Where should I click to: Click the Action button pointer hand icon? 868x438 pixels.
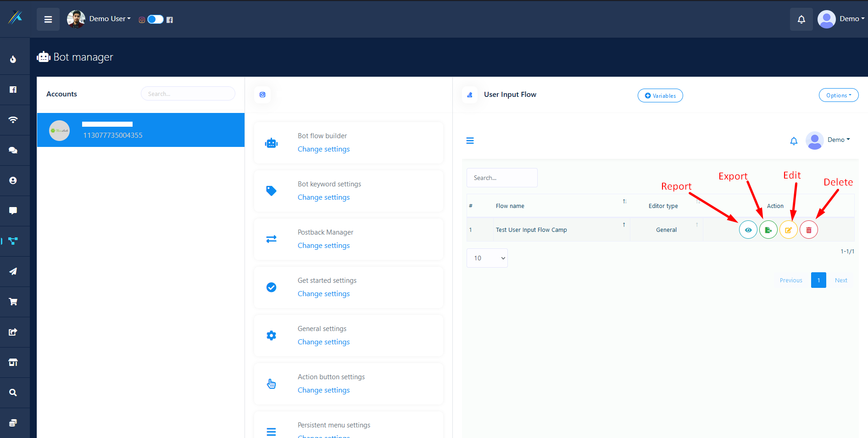tap(272, 384)
